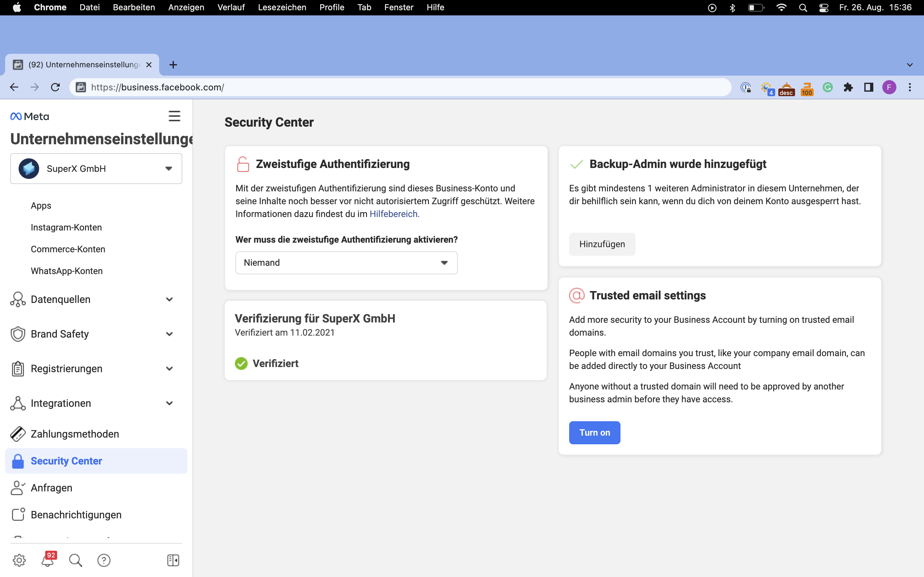Open the SuperX GmbH business selector

(96, 169)
